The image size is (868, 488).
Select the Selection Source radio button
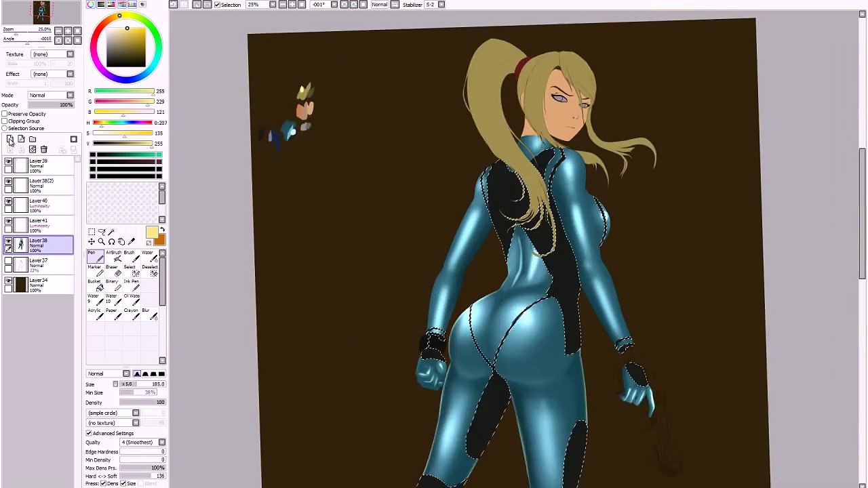click(5, 128)
